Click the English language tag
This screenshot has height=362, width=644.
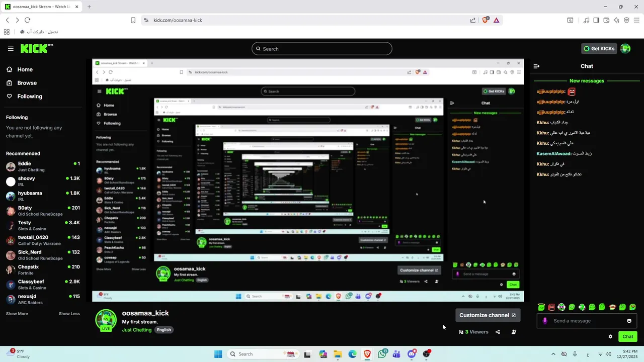tap(164, 330)
